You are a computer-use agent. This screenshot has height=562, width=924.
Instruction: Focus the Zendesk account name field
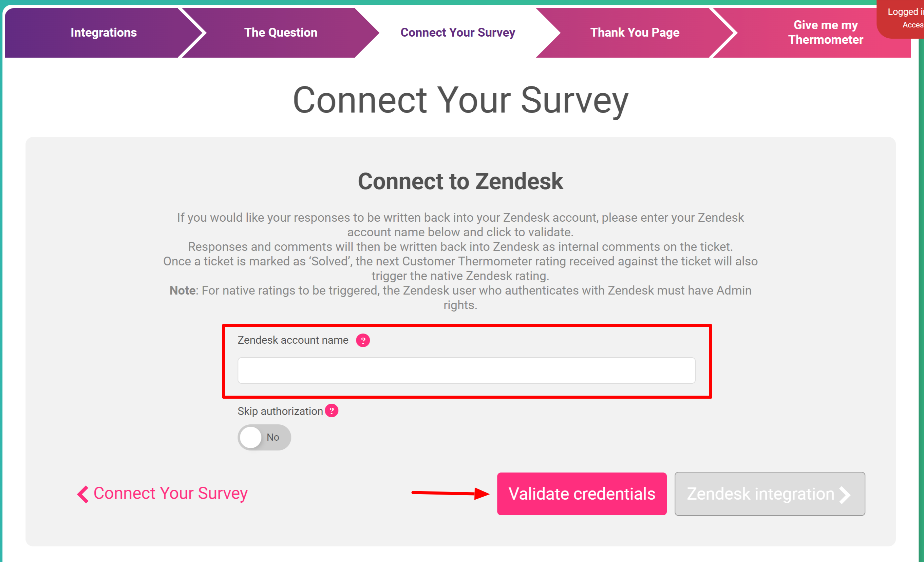coord(466,370)
